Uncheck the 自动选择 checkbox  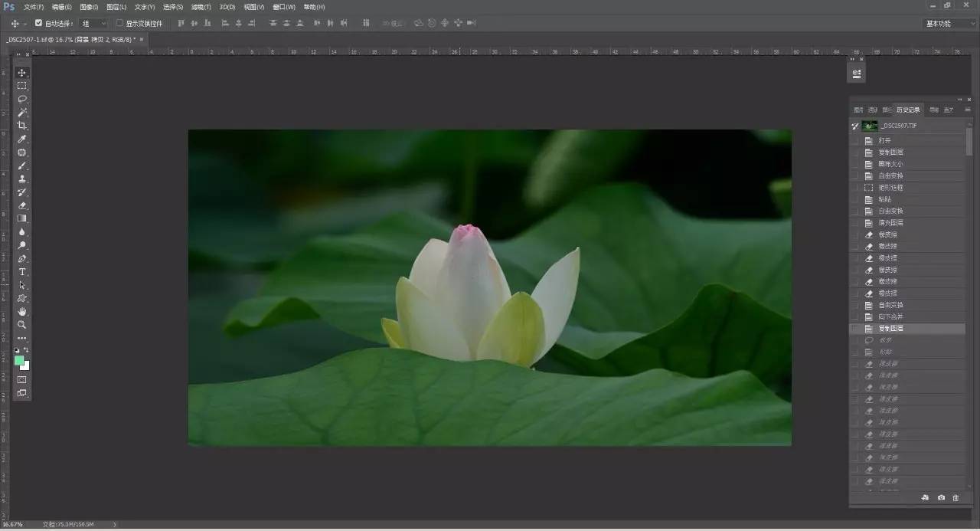tap(39, 23)
